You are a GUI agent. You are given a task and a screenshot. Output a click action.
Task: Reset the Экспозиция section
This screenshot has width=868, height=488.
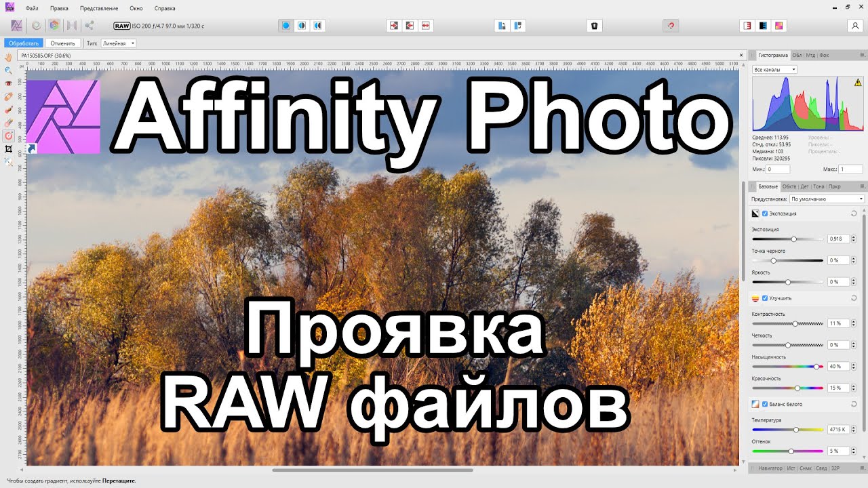pyautogui.click(x=853, y=213)
